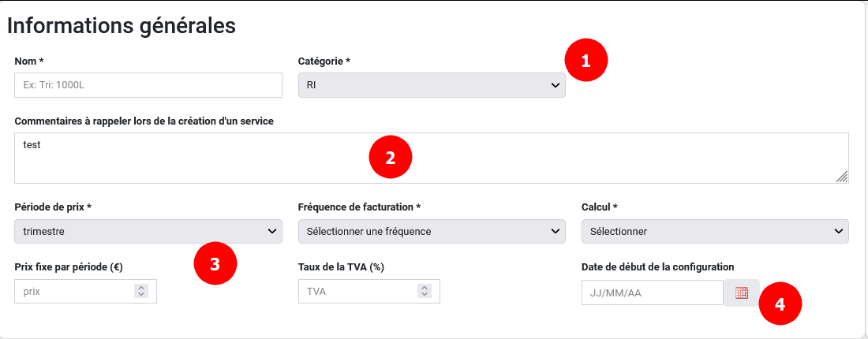Expand the Calcul dropdown
The width and height of the screenshot is (868, 339).
(715, 231)
